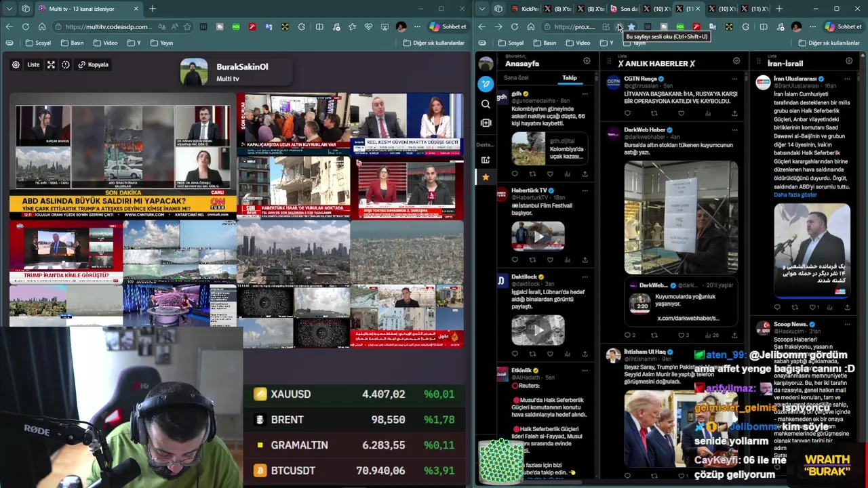Click Daha fazla göster link
Viewport: 868px width, 488px height.
click(795, 195)
